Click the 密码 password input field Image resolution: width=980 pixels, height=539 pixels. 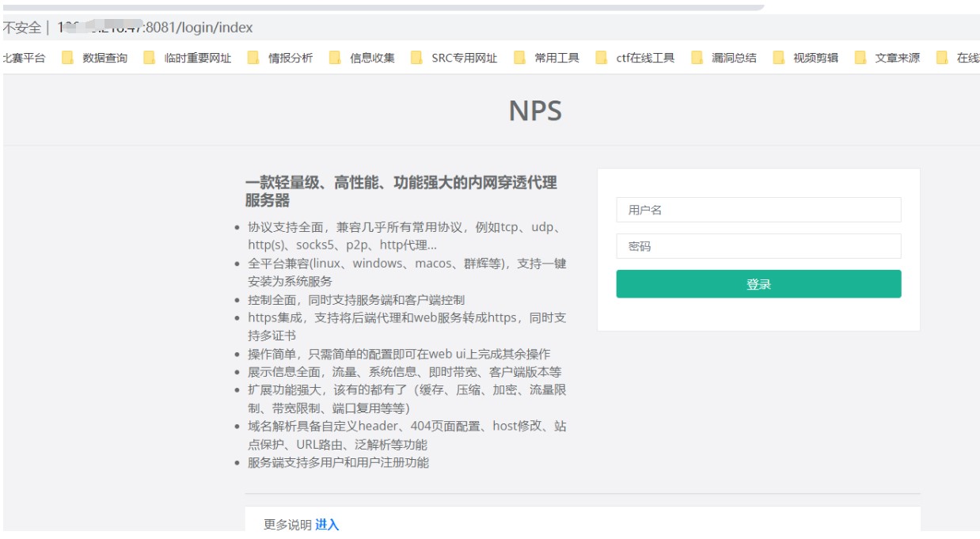[758, 246]
